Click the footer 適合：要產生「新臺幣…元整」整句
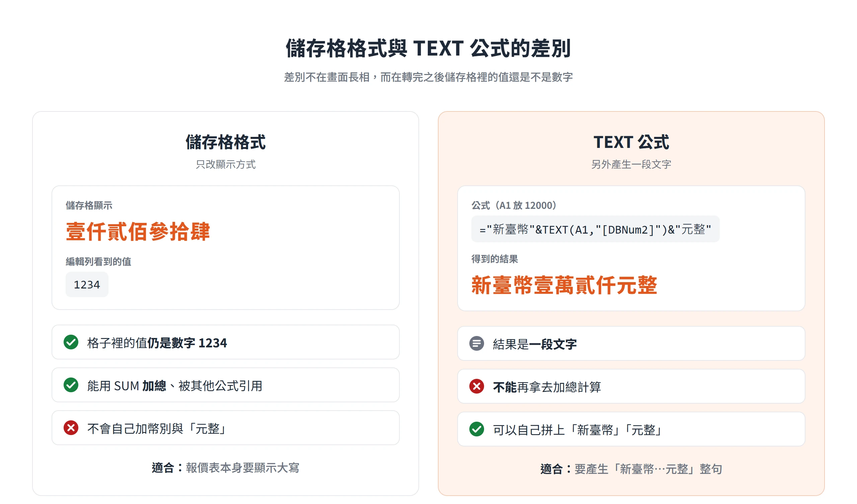Image resolution: width=857 pixels, height=504 pixels. (631, 469)
